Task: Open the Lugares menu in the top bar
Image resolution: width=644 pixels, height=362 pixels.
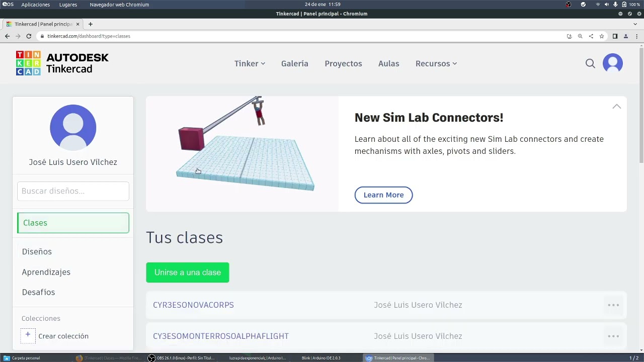Action: 68,5
